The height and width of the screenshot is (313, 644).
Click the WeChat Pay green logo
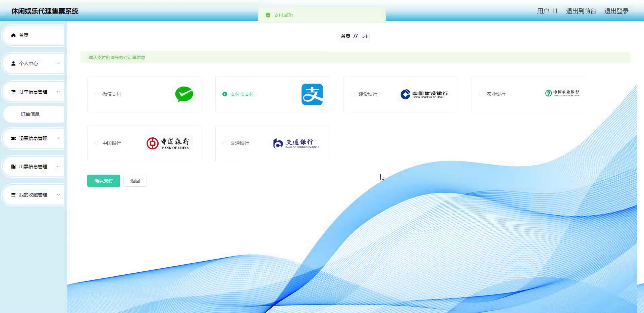point(184,94)
